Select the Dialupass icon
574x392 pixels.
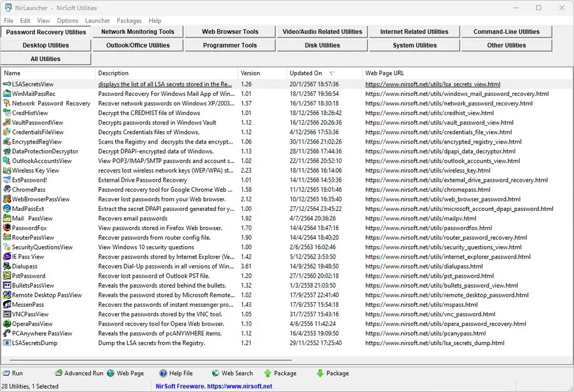coord(7,266)
